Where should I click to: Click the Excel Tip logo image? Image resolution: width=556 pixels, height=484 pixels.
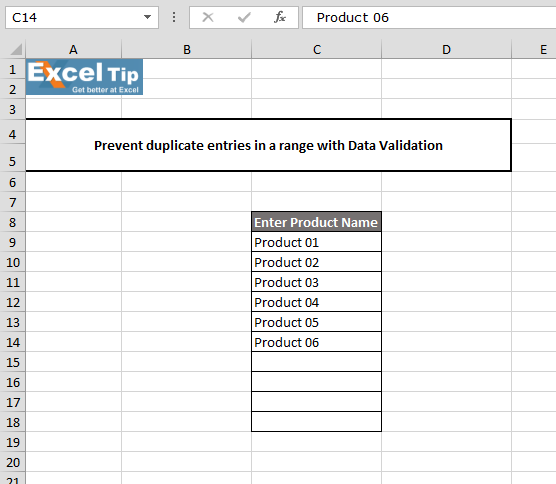click(84, 77)
